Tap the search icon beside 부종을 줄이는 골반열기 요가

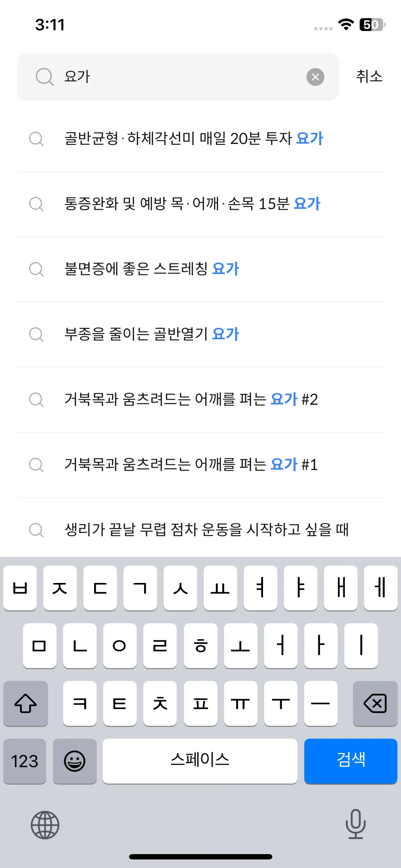point(36,335)
